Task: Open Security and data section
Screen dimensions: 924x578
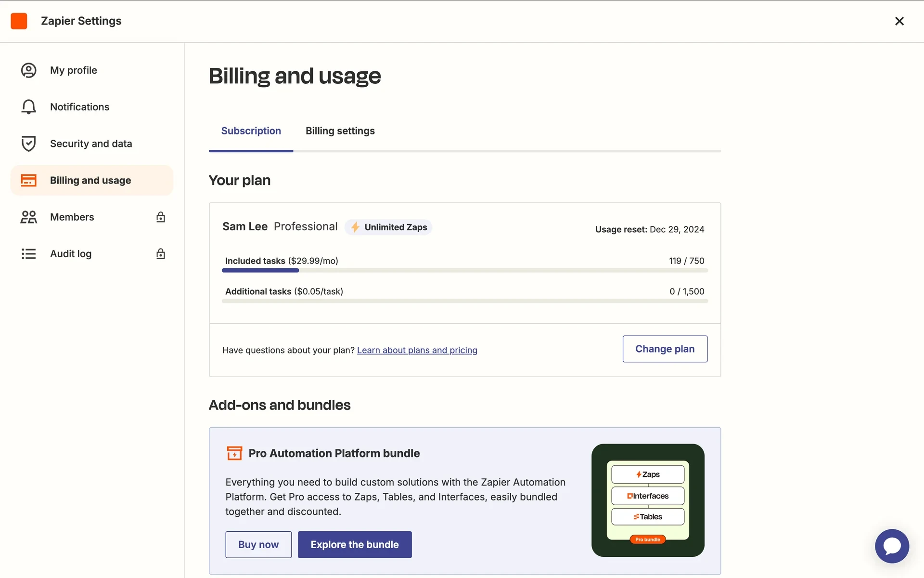Action: click(91, 144)
